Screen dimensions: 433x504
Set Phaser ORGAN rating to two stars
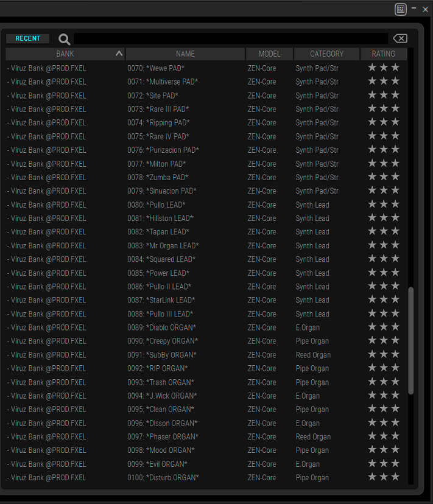click(x=384, y=436)
